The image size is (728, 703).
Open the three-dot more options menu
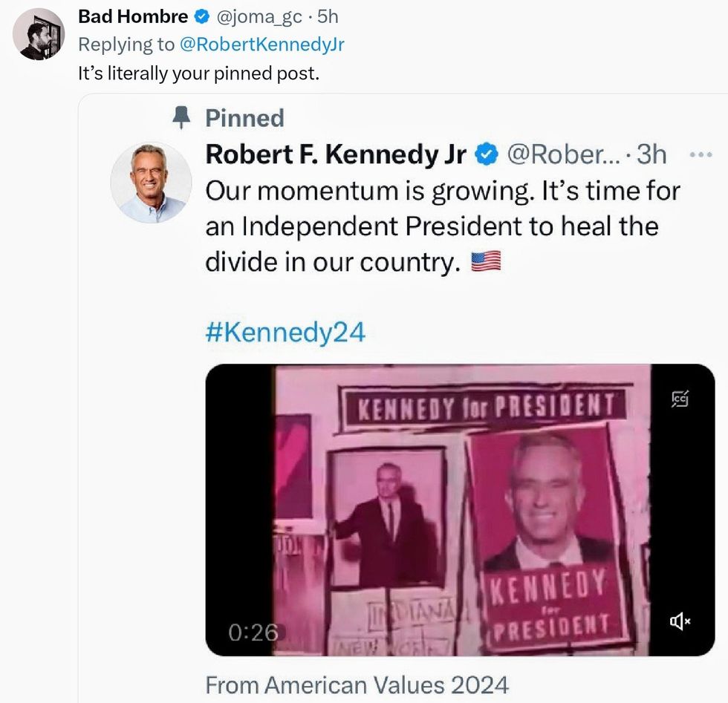[x=701, y=155]
